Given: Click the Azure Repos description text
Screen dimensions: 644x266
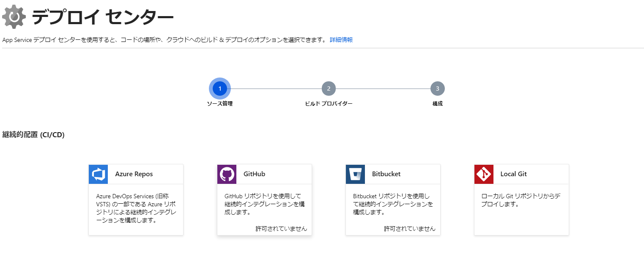Looking at the screenshot, I should coord(136,208).
